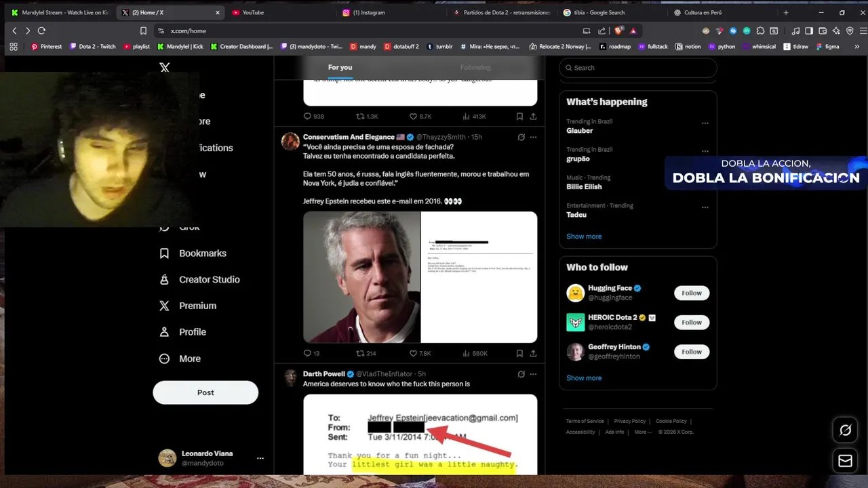Screen dimensions: 868x488
Task: Open more menu on ThayzzySmith's post
Action: click(533, 137)
